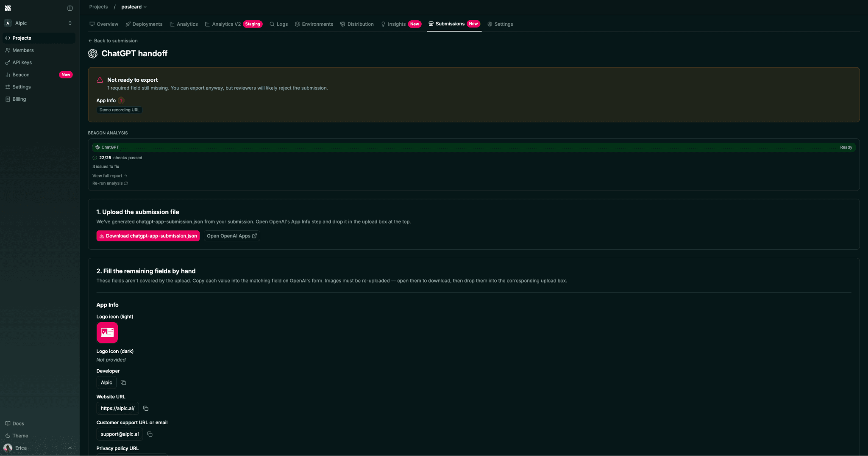Open the Alpic workspace switcher

[x=39, y=23]
